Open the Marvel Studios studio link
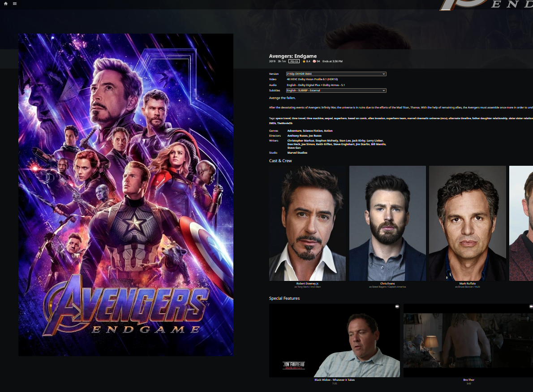Image resolution: width=533 pixels, height=392 pixels. click(x=297, y=153)
